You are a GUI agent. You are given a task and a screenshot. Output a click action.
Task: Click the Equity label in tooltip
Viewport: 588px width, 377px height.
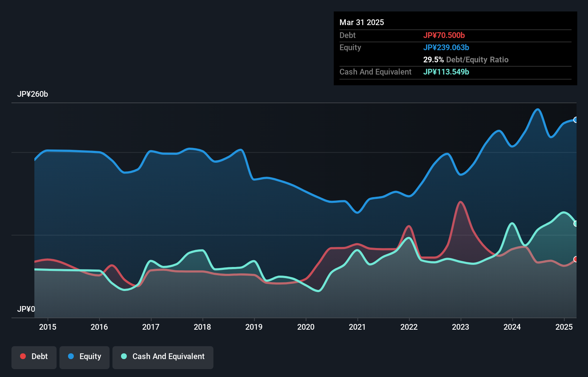350,47
